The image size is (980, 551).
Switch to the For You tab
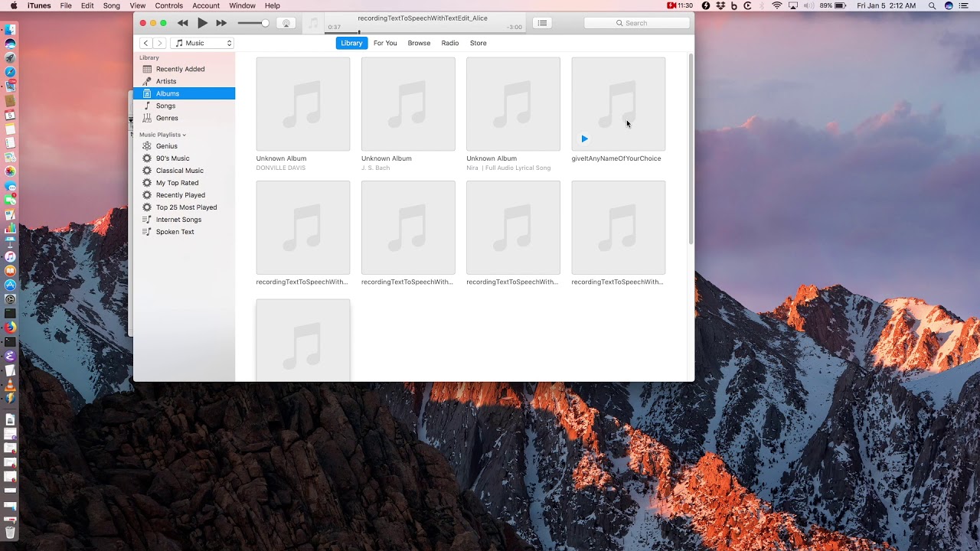tap(385, 43)
